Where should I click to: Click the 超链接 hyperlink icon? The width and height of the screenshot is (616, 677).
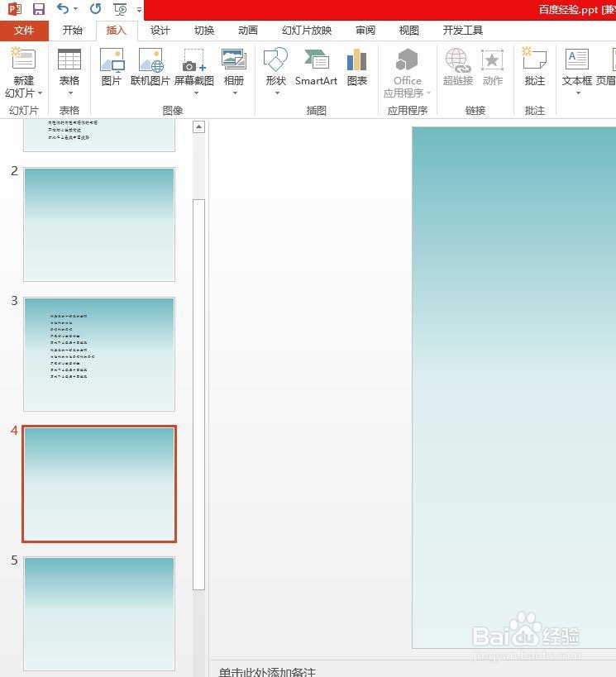[x=457, y=60]
